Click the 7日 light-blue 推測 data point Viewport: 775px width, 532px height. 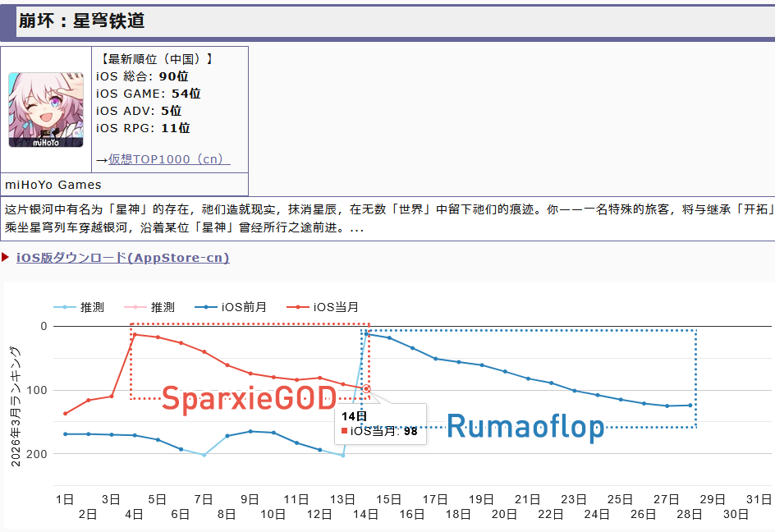(x=204, y=455)
